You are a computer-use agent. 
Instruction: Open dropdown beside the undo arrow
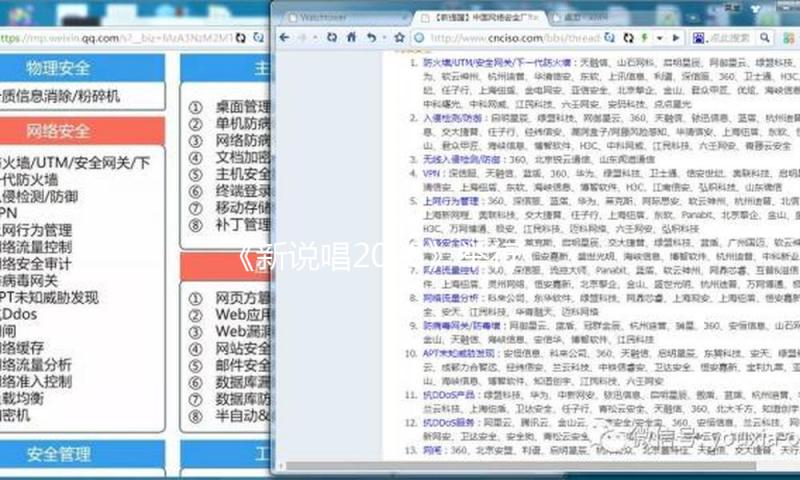(x=384, y=38)
